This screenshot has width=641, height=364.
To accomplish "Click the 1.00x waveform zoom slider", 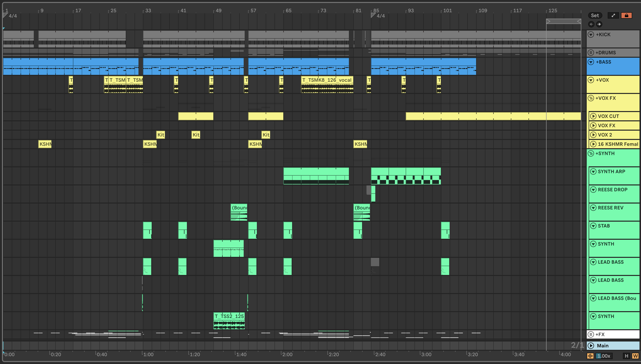I will (604, 356).
